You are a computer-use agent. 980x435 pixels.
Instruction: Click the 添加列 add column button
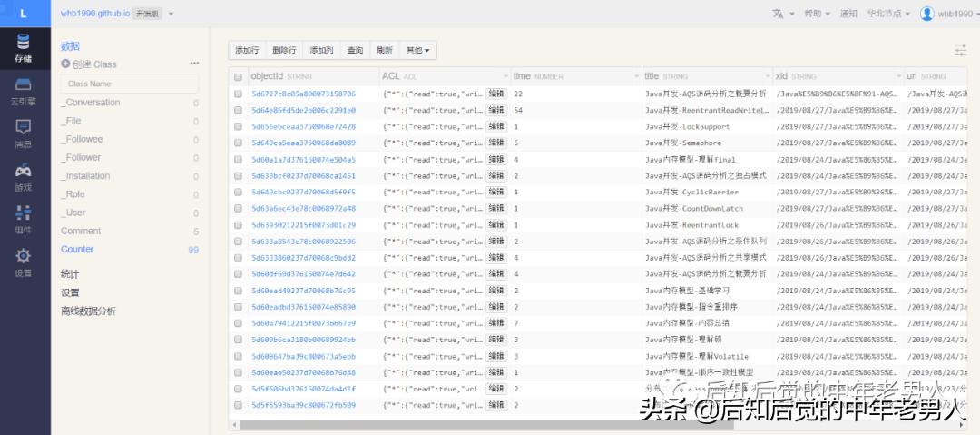coord(322,51)
